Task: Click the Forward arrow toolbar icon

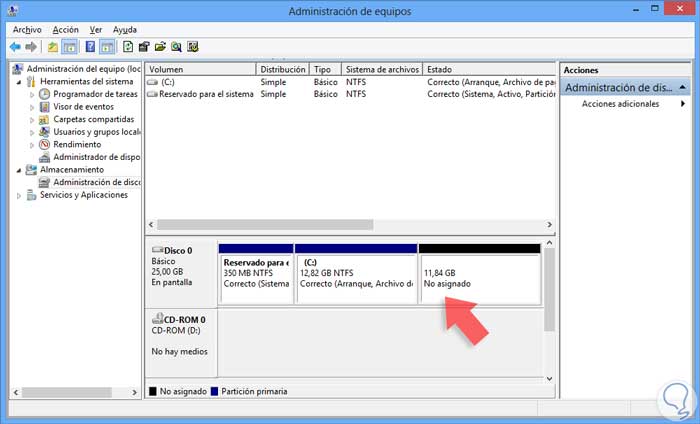Action: click(x=31, y=47)
